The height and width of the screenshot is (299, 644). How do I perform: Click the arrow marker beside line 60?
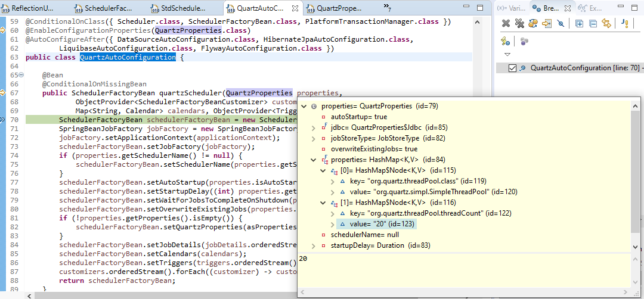click(x=2, y=30)
